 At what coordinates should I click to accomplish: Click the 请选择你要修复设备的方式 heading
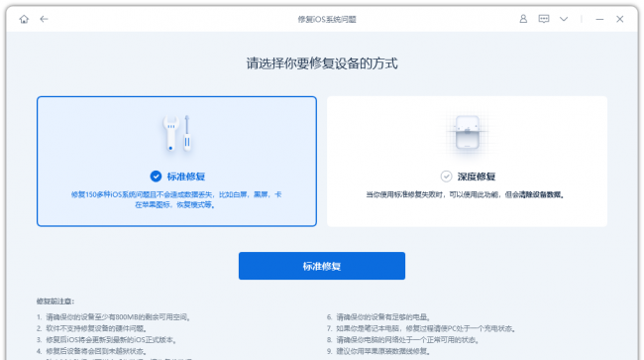click(x=322, y=63)
